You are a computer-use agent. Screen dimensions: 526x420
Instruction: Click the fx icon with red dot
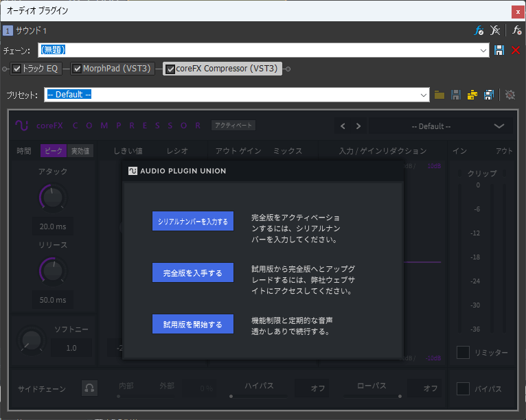click(517, 31)
